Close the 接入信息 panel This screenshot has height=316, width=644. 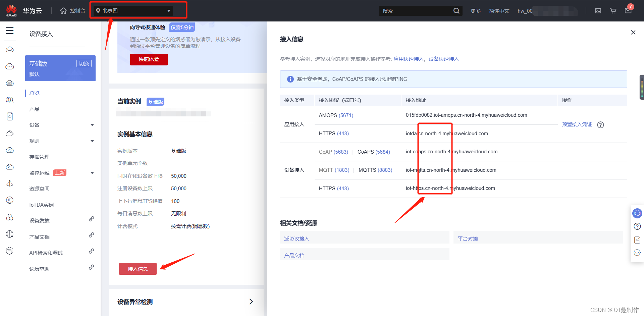click(x=633, y=33)
